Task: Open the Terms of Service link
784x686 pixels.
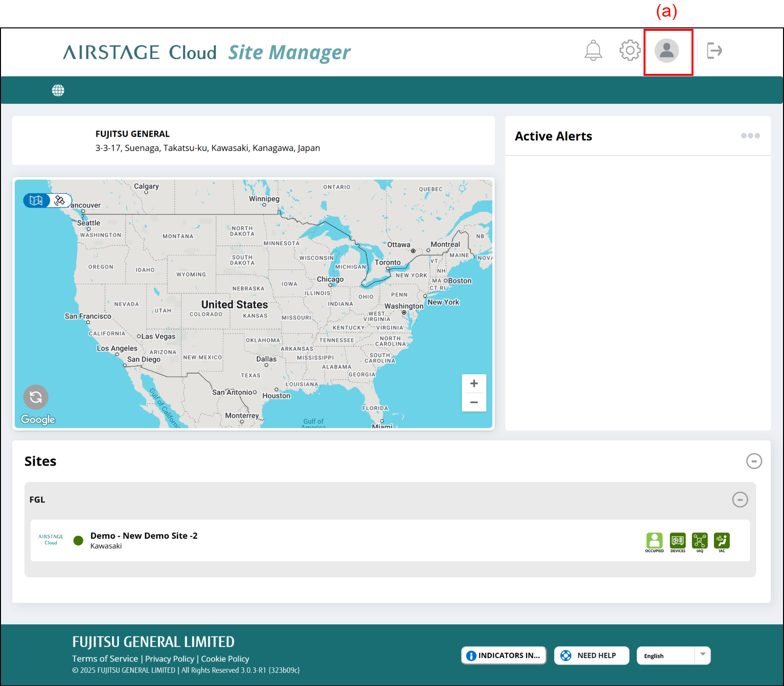Action: click(105, 659)
